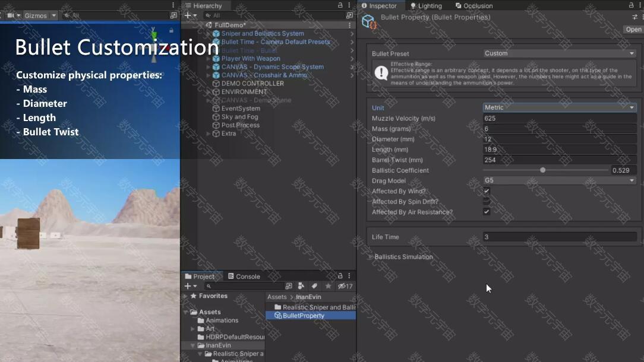The height and width of the screenshot is (362, 644).
Task: Collapse the InanEvin folder
Action: pos(193,345)
